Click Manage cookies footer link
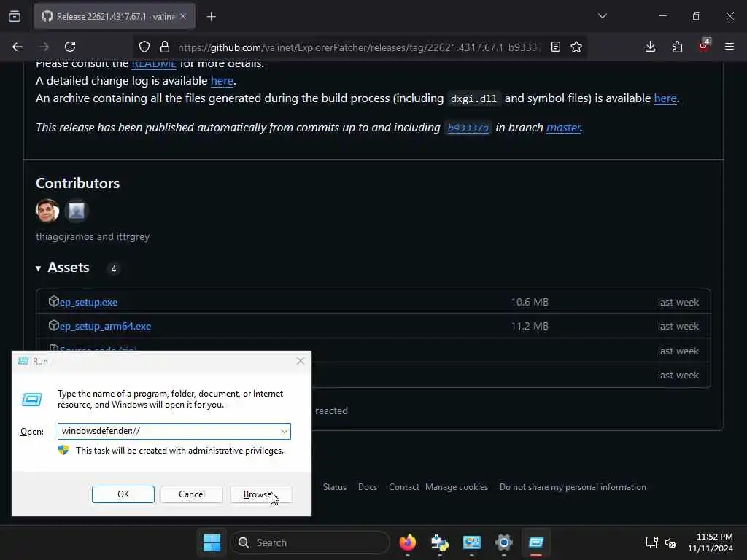 point(457,487)
